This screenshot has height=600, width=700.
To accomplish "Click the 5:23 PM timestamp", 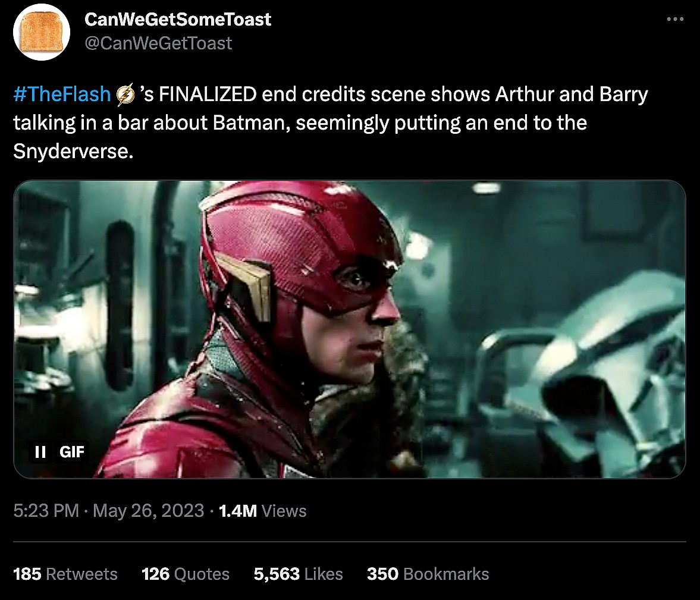I will tap(46, 511).
